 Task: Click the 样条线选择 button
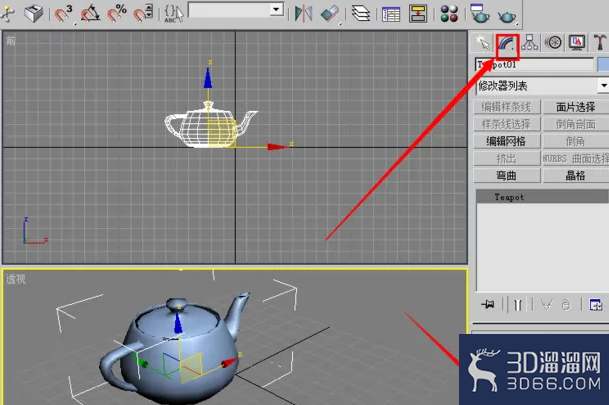[506, 124]
